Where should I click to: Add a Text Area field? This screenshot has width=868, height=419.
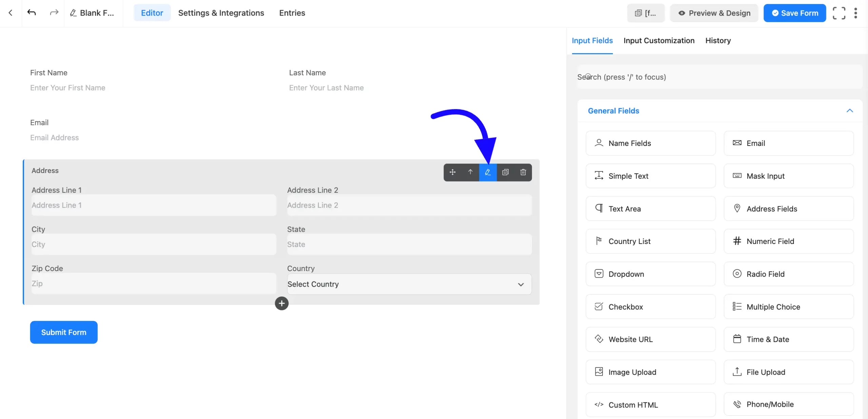click(650, 209)
